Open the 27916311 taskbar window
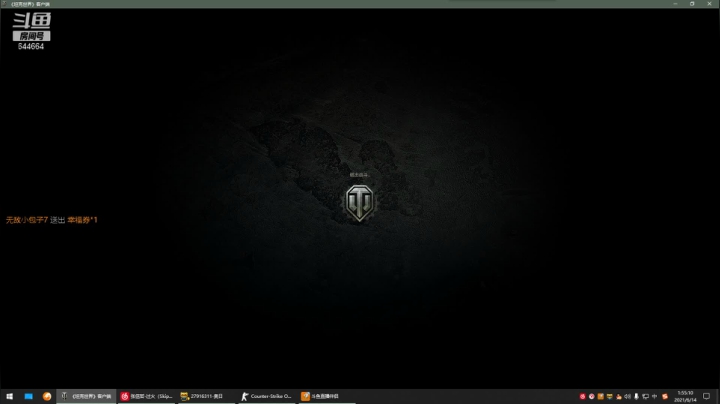The width and height of the screenshot is (720, 404). [207, 396]
